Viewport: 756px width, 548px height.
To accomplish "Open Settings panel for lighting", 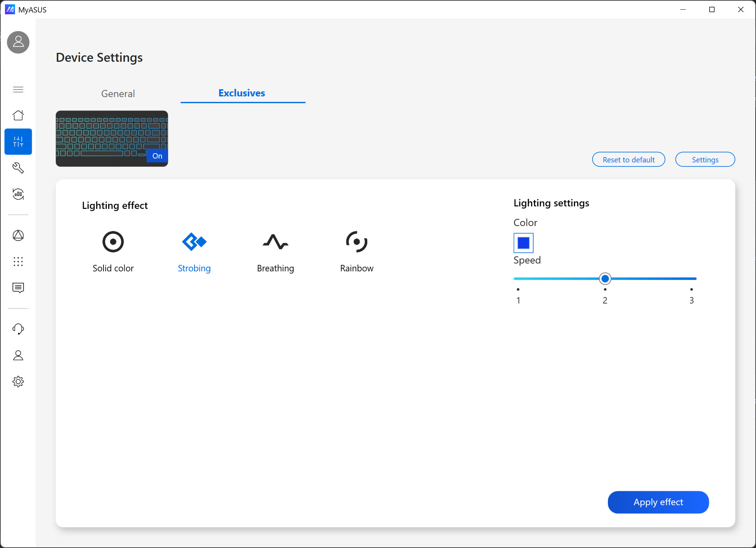I will [x=704, y=159].
